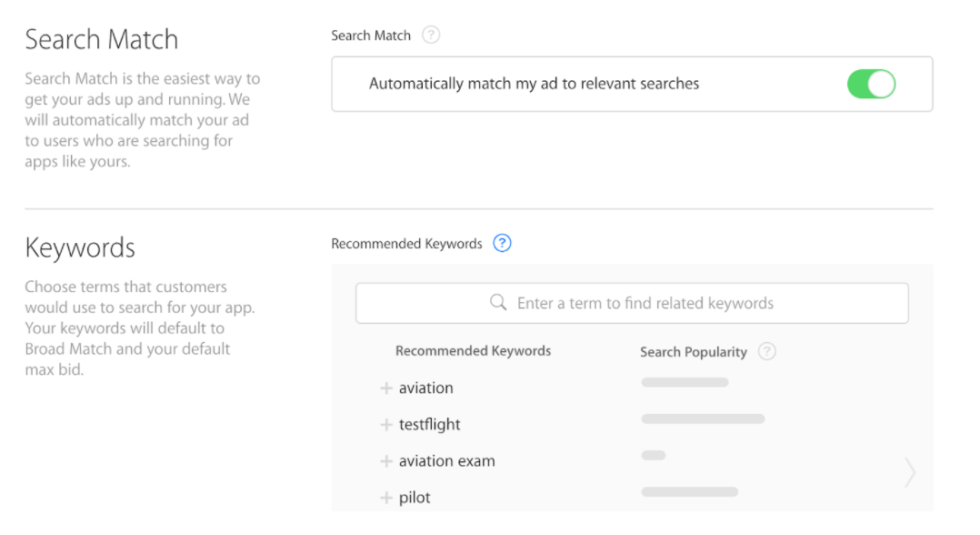Select the testflight keyword text
This screenshot has height=535, width=980.
(x=430, y=424)
